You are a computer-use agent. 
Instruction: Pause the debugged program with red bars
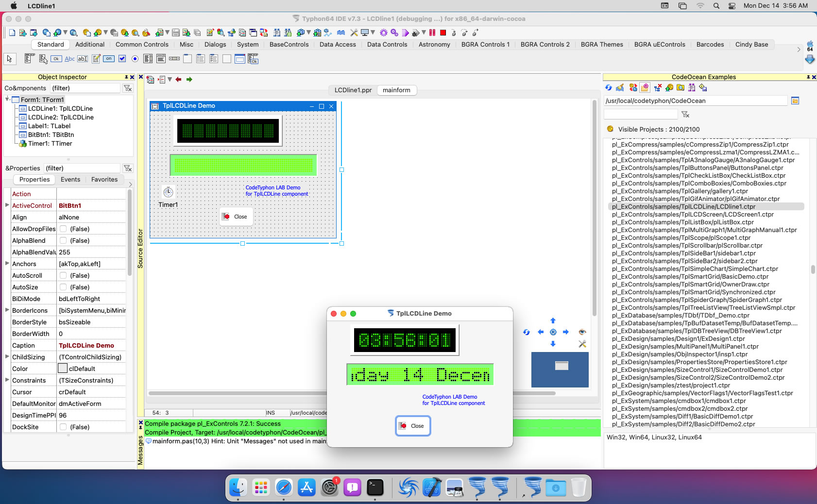tap(432, 33)
